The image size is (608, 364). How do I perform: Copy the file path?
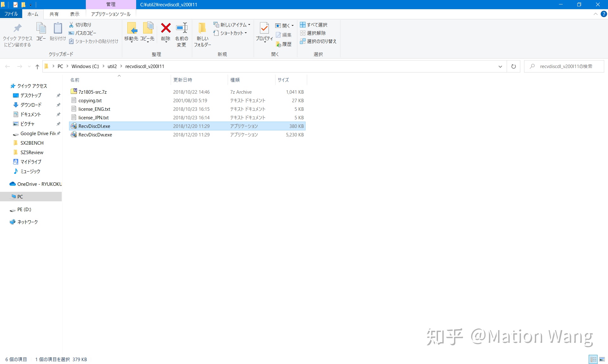coord(83,33)
